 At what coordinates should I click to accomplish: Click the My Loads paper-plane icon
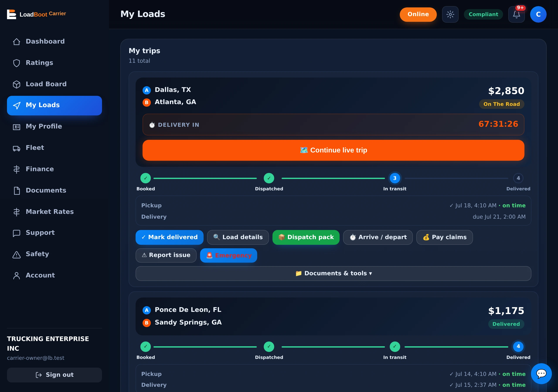tap(17, 105)
